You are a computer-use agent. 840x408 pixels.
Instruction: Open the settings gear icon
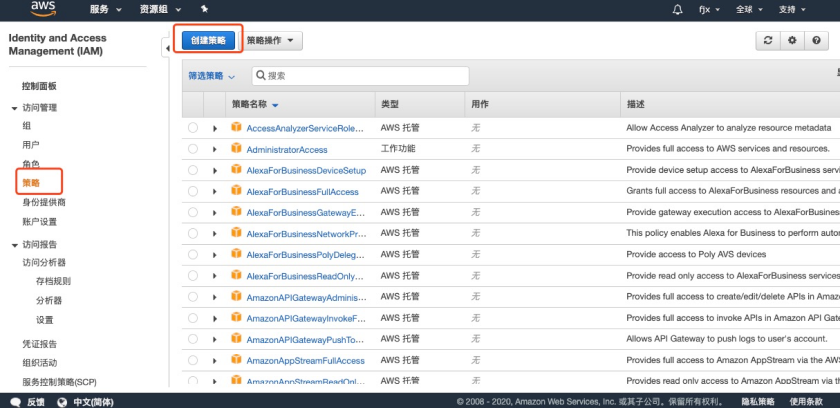coord(792,40)
